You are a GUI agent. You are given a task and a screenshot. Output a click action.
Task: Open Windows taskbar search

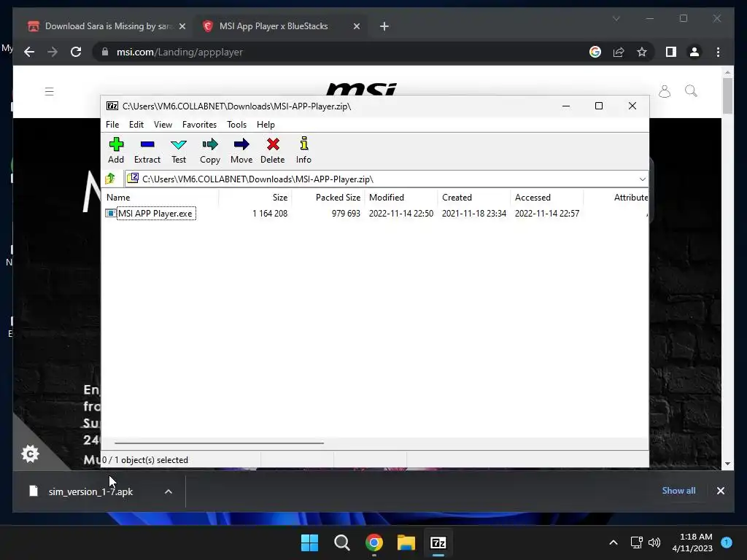coord(342,542)
